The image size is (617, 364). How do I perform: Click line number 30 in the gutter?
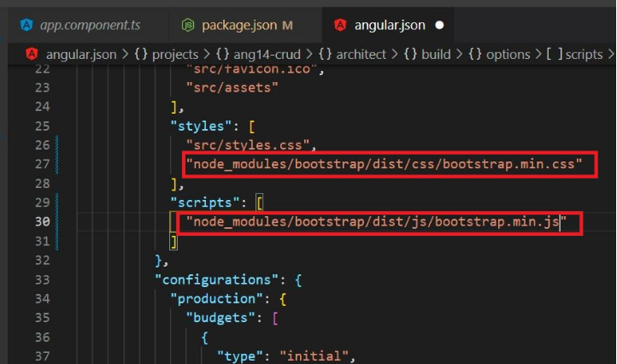pyautogui.click(x=43, y=221)
